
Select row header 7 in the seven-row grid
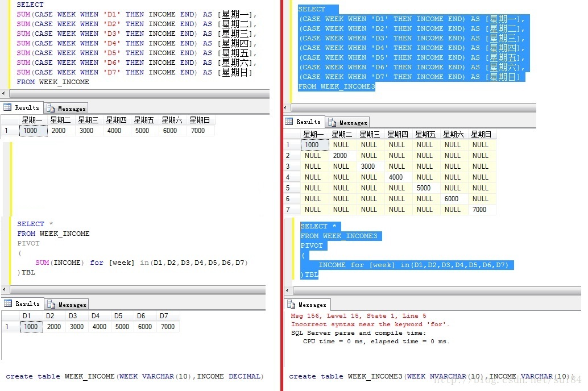coord(292,210)
